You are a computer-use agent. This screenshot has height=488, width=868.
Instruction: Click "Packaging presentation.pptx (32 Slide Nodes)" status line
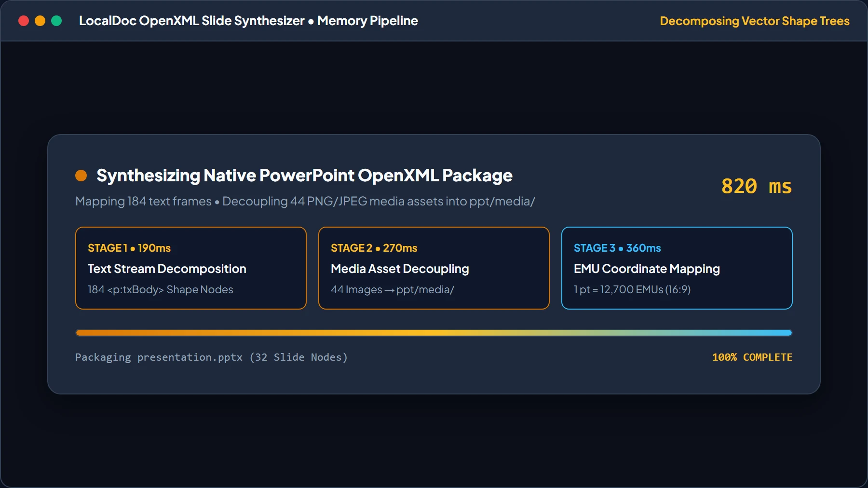coord(211,357)
